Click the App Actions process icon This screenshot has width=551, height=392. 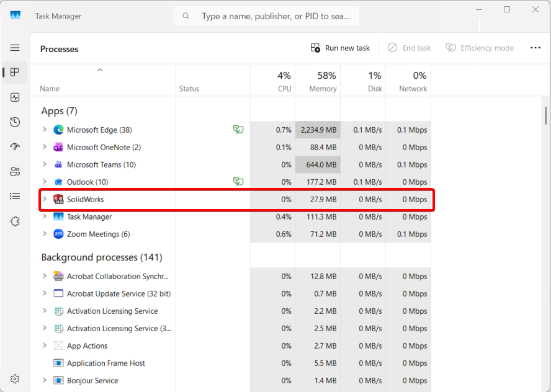pyautogui.click(x=58, y=345)
